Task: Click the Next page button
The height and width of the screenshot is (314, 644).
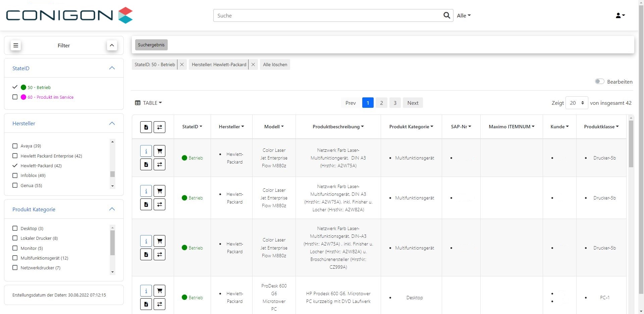Action: pos(413,103)
